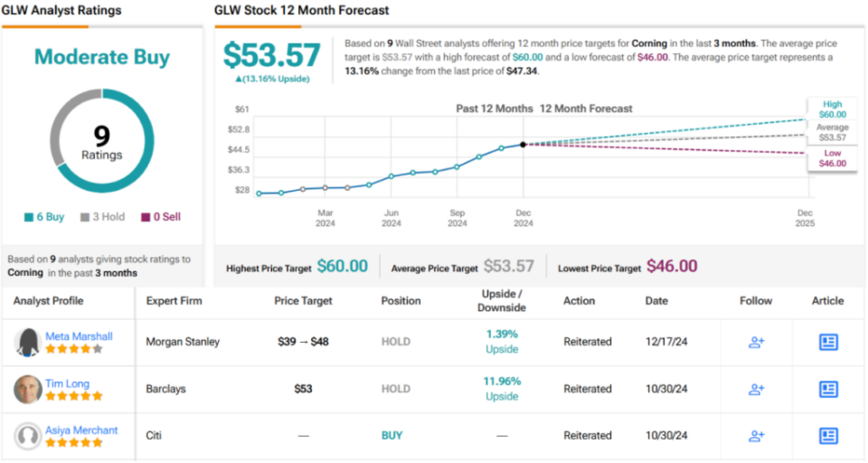The image size is (868, 463).
Task: Click the $53 price target cell
Action: coord(303,389)
